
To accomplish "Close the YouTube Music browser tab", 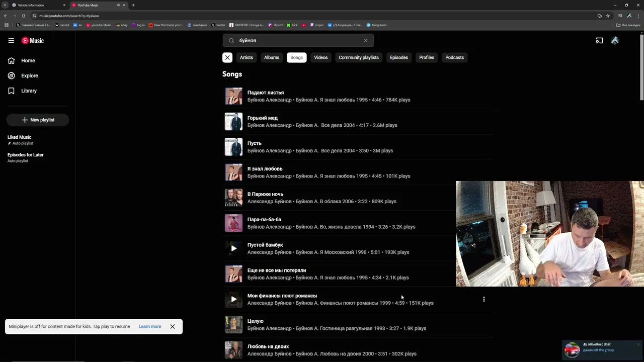I will 124,5.
